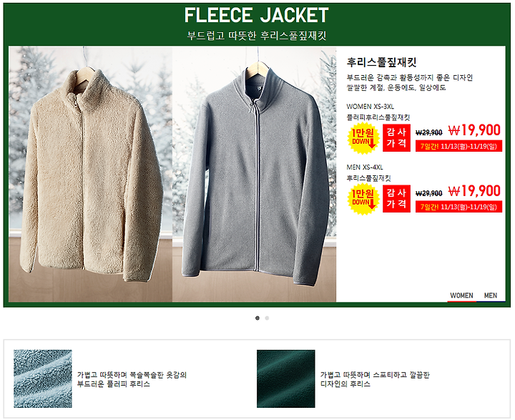The height and width of the screenshot is (420, 515).
Task: Click the sporty fleece description text
Action: [x=375, y=379]
